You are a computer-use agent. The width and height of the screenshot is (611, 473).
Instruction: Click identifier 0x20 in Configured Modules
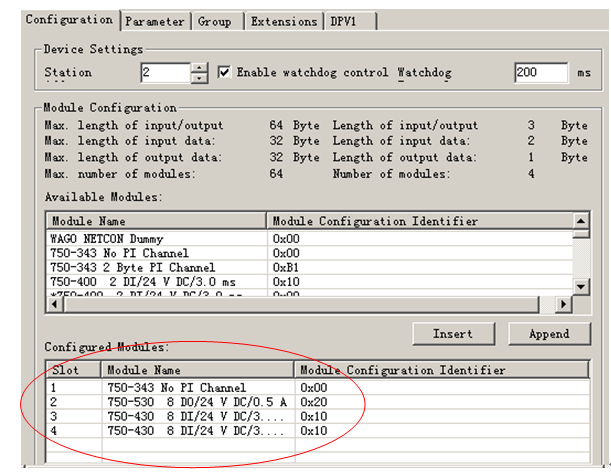[x=314, y=402]
